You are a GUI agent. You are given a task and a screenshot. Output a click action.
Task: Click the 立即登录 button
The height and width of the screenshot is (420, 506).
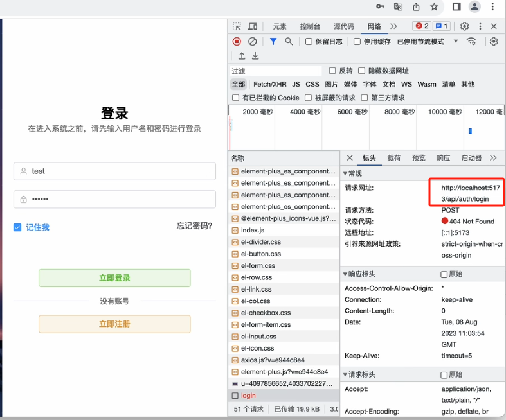tap(114, 278)
